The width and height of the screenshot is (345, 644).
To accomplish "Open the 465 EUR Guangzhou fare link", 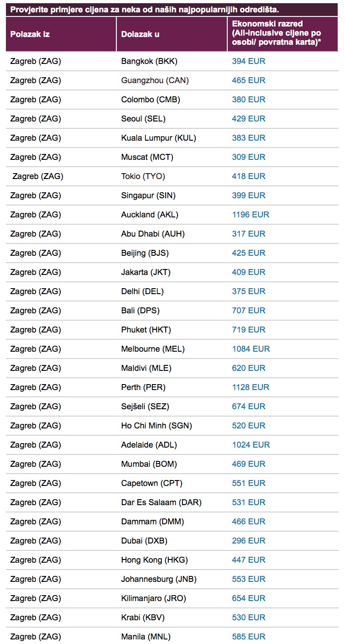I will pyautogui.click(x=248, y=80).
